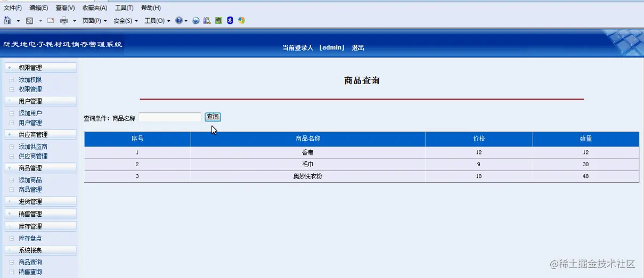Click the round blue arrow toolbar icon
644x278 pixels.
[196, 21]
